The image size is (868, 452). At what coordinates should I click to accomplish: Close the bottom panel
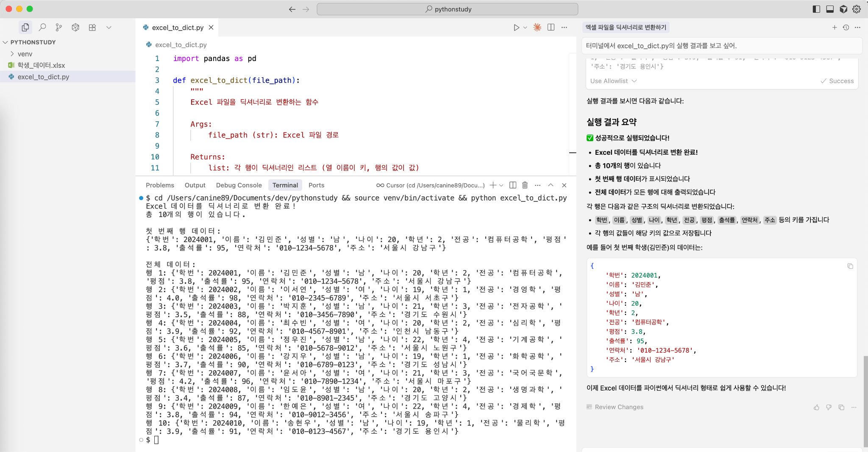(x=564, y=185)
